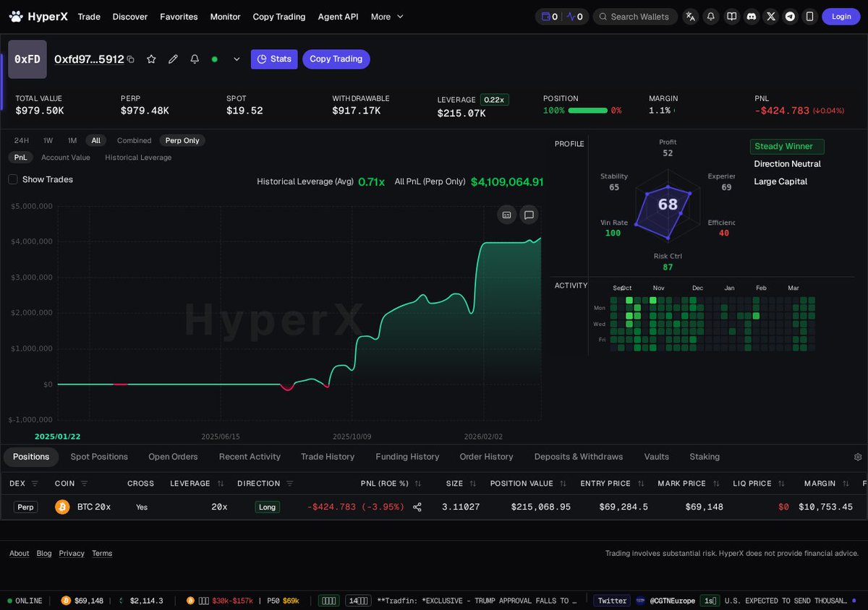Add wallet to favorites with star icon
Screen dimensions: 868x610
(151, 59)
